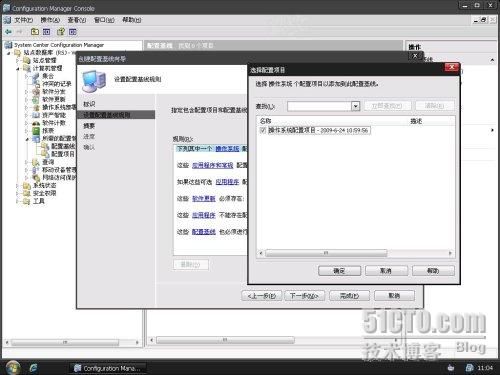The width and height of the screenshot is (500, 375).
Task: Click the 资产智能 icon in tree
Action: click(x=36, y=115)
